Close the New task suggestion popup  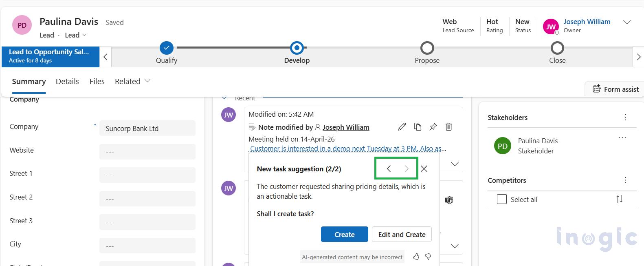click(424, 168)
